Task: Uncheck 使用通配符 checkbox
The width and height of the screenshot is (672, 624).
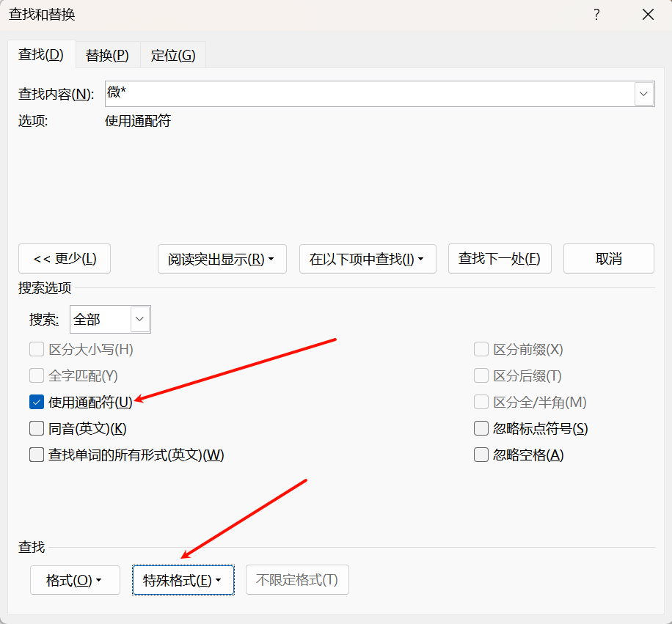Action: pyautogui.click(x=37, y=402)
